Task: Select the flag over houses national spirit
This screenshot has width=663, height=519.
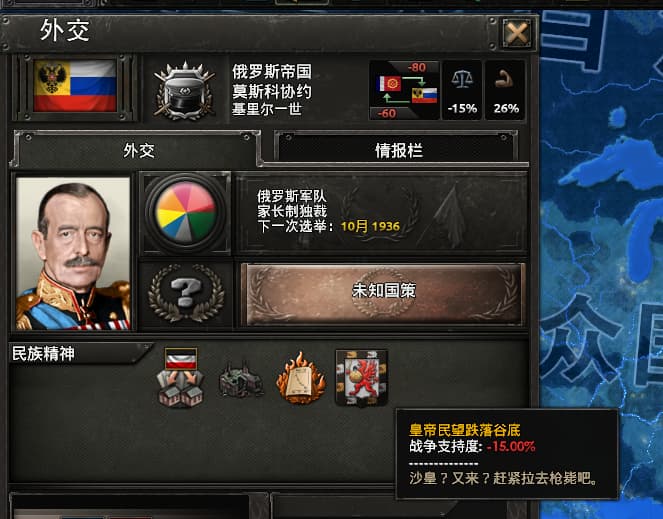Action: click(181, 377)
